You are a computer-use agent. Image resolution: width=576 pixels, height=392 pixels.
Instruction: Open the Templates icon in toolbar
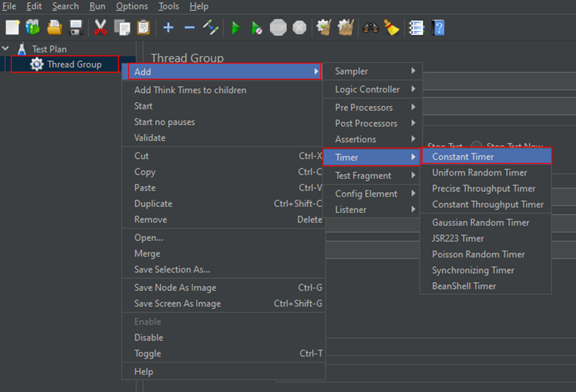point(33,27)
